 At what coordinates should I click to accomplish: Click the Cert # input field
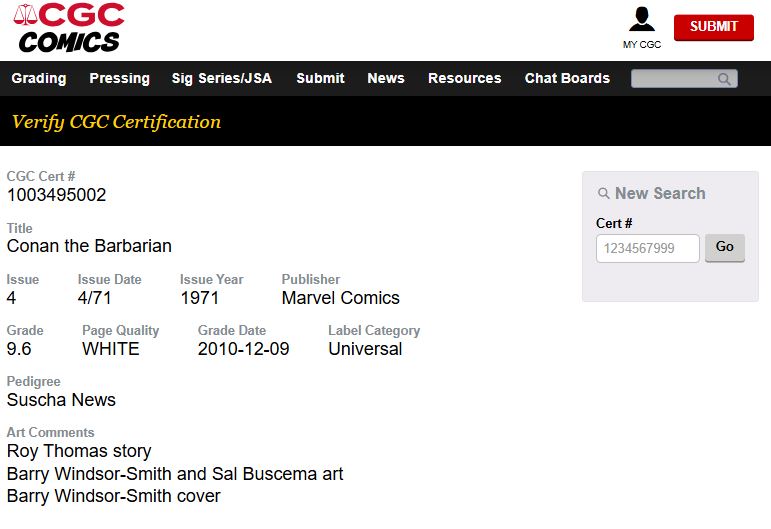point(648,248)
